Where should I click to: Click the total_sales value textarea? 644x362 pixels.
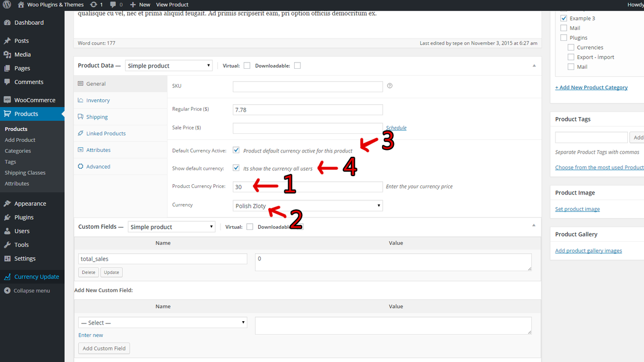tap(393, 262)
